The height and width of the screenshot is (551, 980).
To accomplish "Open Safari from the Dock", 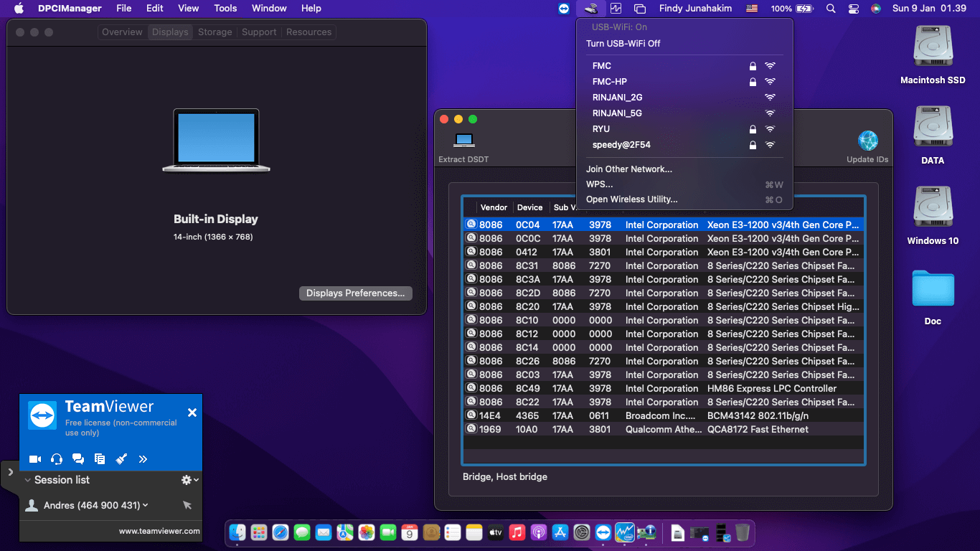I will pyautogui.click(x=281, y=532).
